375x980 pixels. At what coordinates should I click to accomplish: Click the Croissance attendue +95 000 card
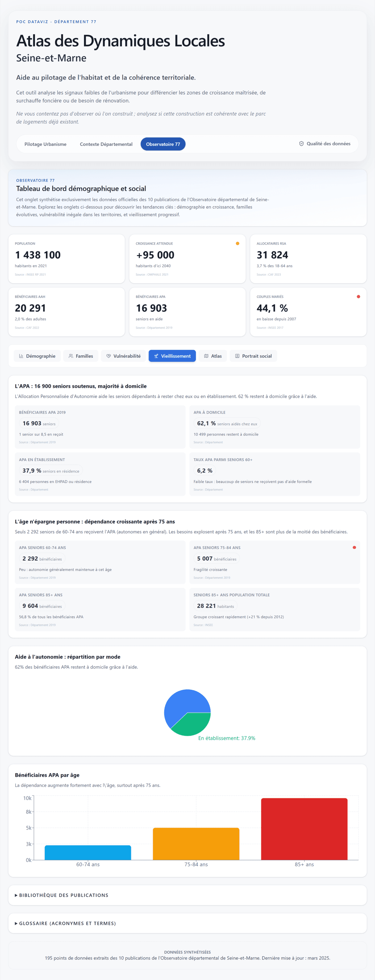187,259
